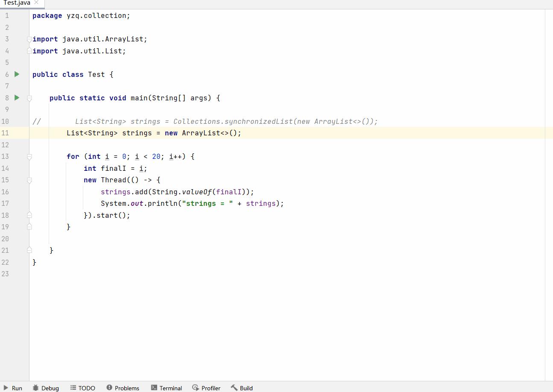The image size is (553, 392).
Task: Collapse the for loop code fold
Action: [29, 157]
